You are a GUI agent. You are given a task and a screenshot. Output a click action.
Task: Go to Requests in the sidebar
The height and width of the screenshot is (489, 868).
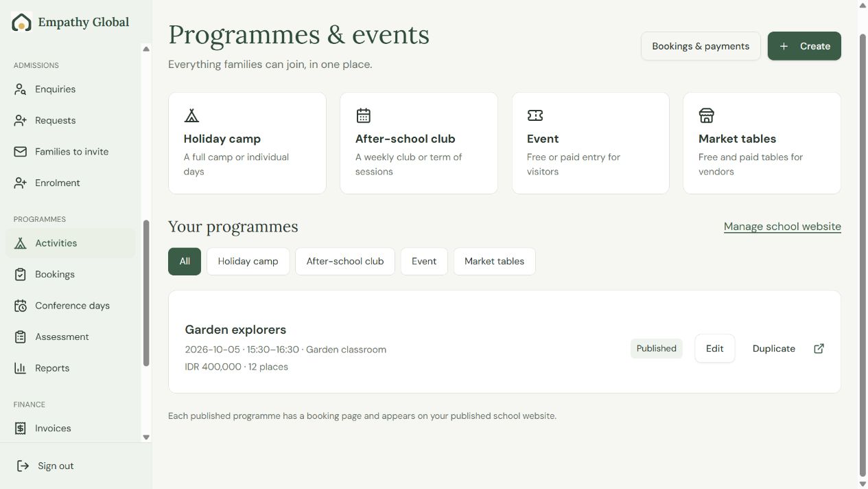(x=71, y=120)
